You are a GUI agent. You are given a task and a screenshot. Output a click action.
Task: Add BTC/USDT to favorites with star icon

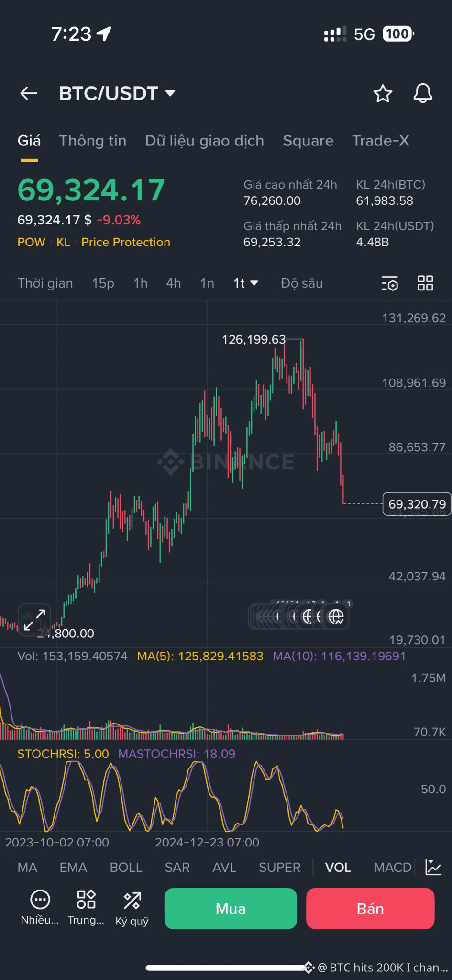[383, 93]
